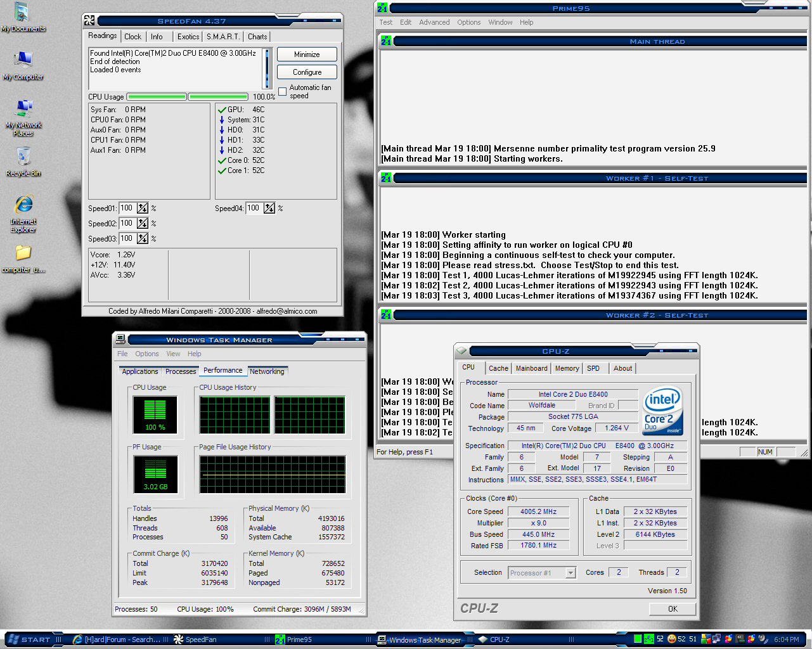The width and height of the screenshot is (812, 649).
Task: Open the About tab in CPU-Z
Action: pyautogui.click(x=622, y=368)
